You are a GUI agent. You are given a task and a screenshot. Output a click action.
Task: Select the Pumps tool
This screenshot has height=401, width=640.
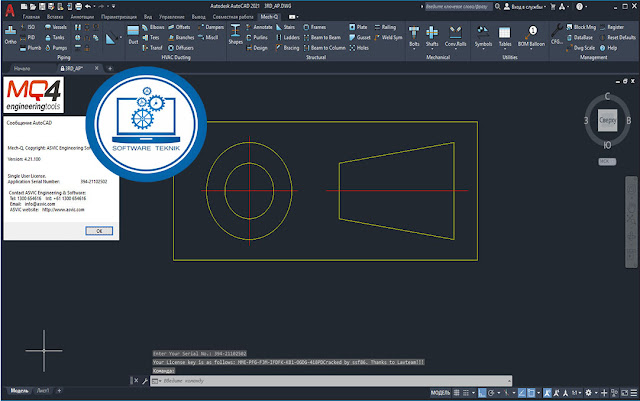pos(56,48)
